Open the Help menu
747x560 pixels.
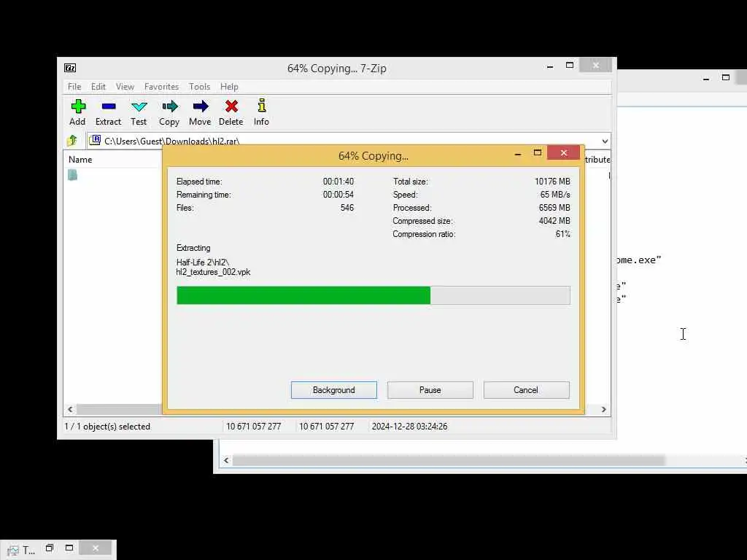(x=229, y=87)
